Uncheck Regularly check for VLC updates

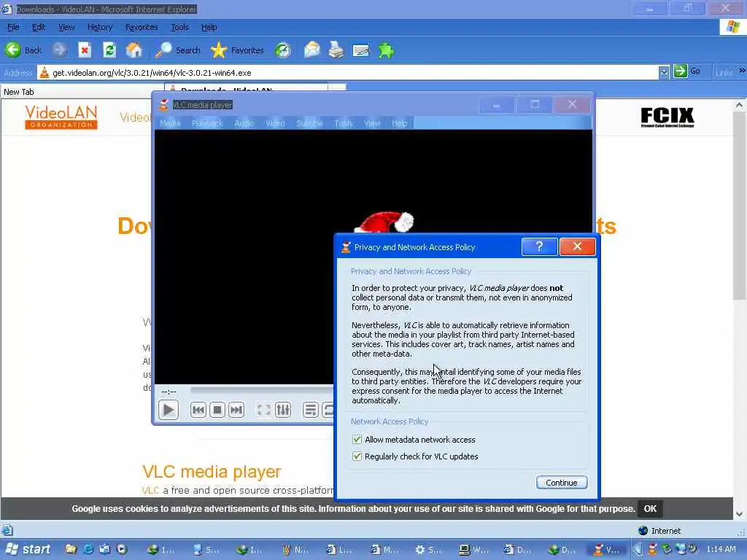357,456
